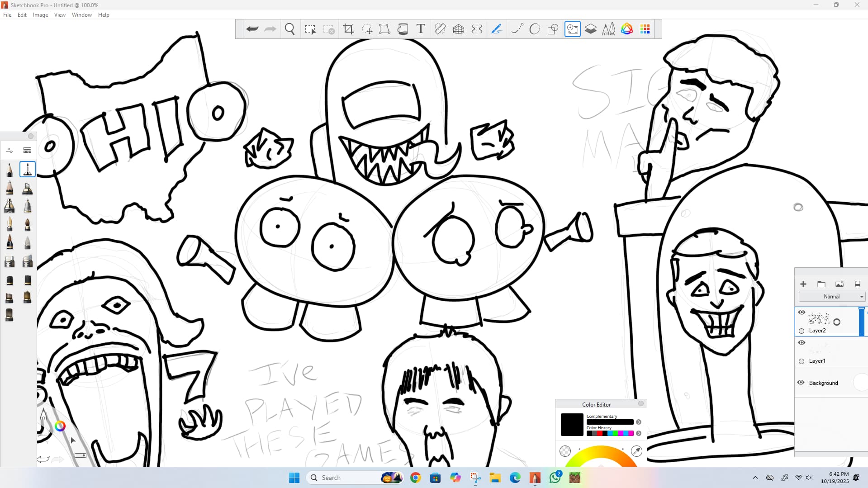The width and height of the screenshot is (868, 488).
Task: Hide the Layer2 layer via its eye icon
Action: click(802, 312)
